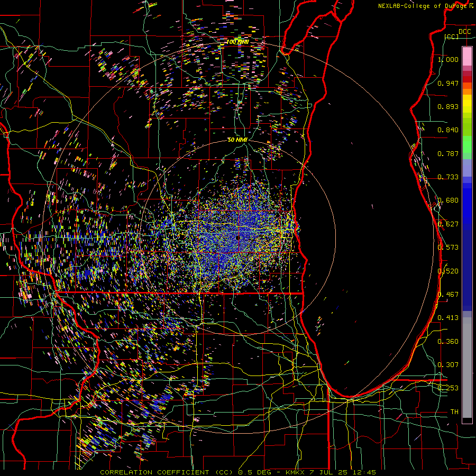The image size is (476, 476).
Task: Click the 0.840 scale value
Action: click(448, 130)
